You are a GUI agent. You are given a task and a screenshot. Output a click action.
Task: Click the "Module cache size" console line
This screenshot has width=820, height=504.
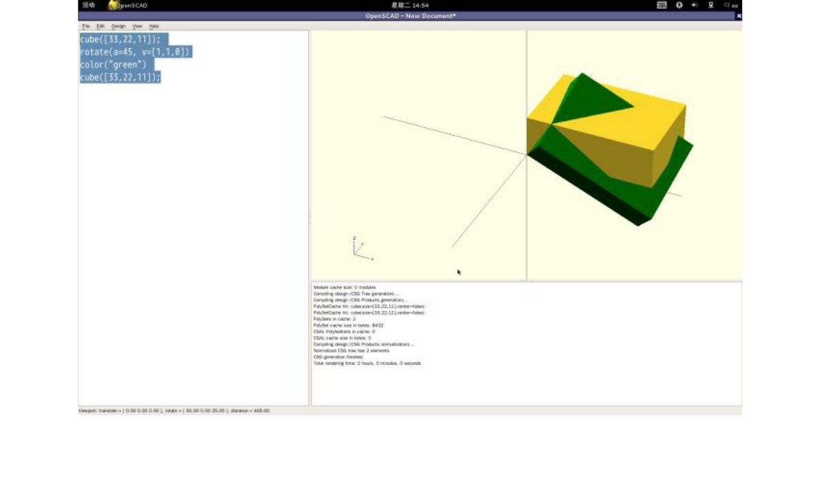[x=345, y=287]
